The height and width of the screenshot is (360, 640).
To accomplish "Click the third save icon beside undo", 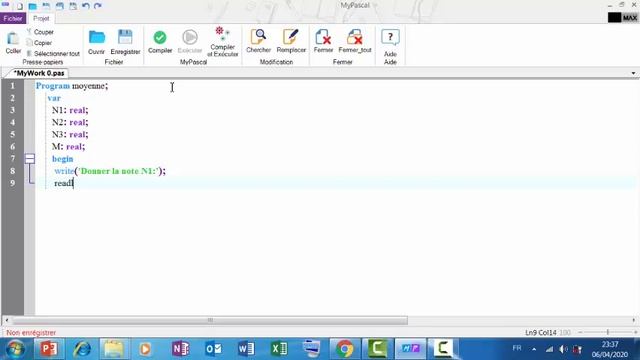I will click(x=73, y=6).
